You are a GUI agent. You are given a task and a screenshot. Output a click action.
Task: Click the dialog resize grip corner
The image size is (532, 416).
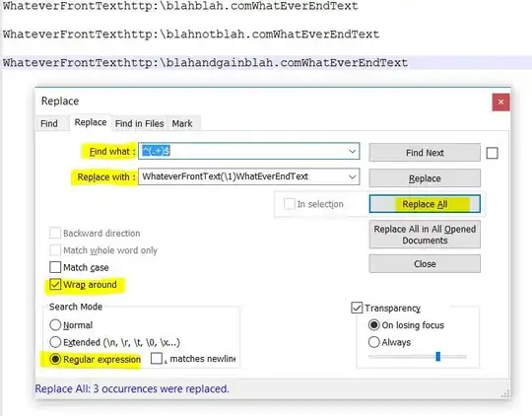(x=505, y=394)
